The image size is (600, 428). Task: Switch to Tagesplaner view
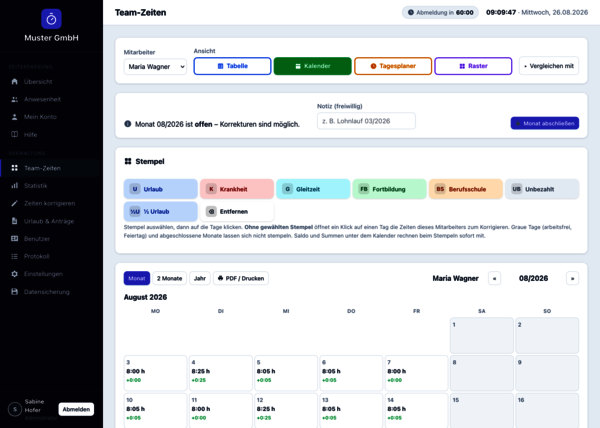point(393,66)
